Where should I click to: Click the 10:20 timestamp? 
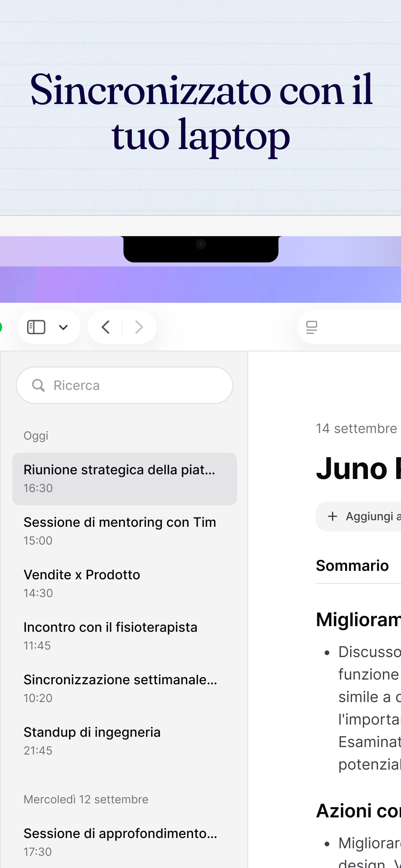[x=38, y=698]
